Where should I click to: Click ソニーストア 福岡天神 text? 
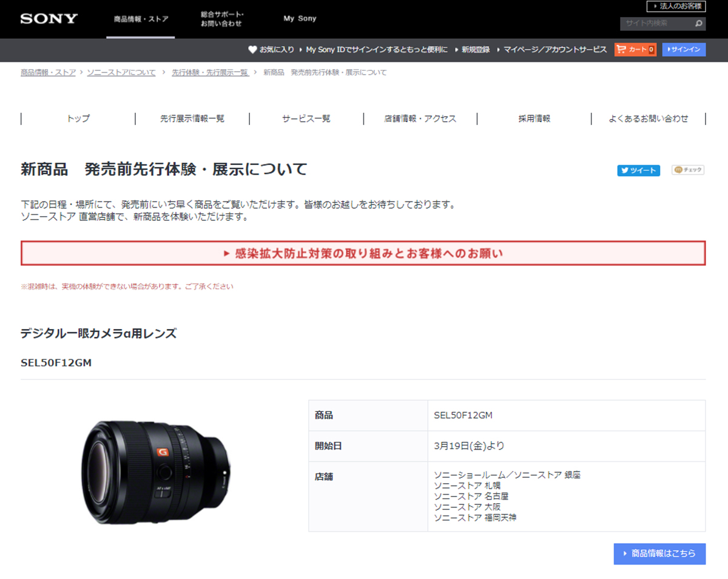pyautogui.click(x=475, y=518)
